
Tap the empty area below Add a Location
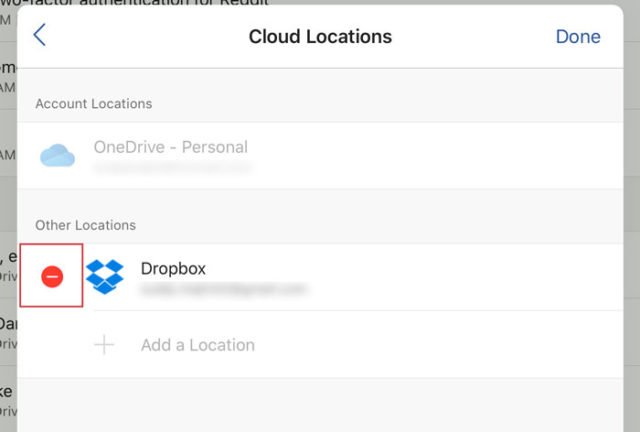tap(320, 405)
